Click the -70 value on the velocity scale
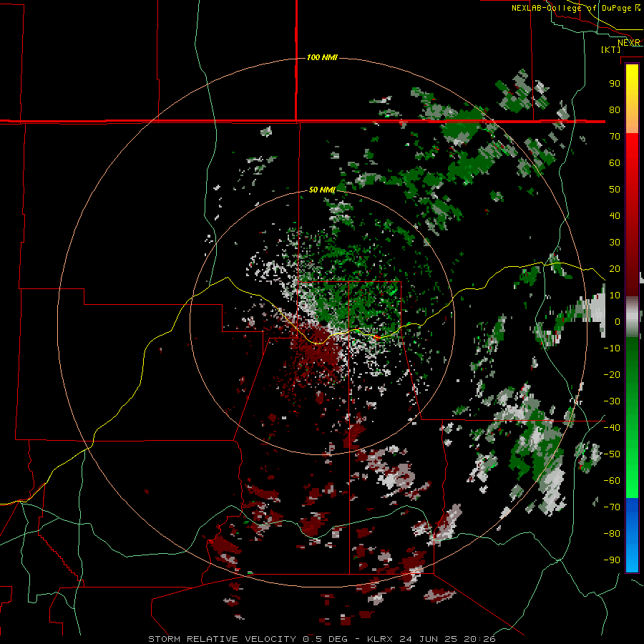 (x=612, y=507)
